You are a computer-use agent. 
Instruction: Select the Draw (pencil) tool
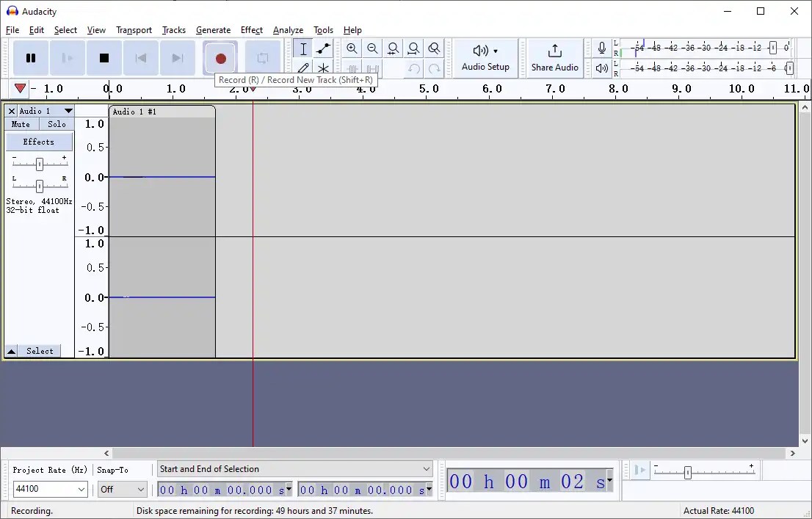click(303, 68)
